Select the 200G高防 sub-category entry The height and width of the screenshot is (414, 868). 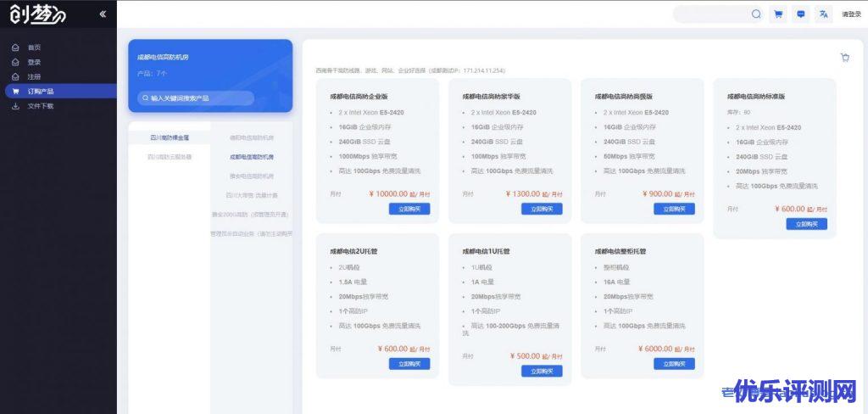[x=252, y=214]
